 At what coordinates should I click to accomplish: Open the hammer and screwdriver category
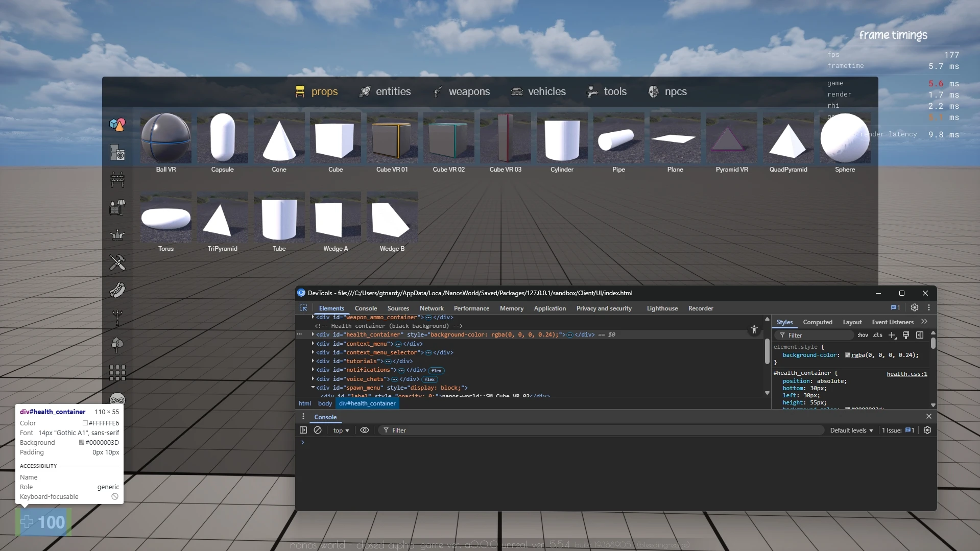click(x=117, y=262)
